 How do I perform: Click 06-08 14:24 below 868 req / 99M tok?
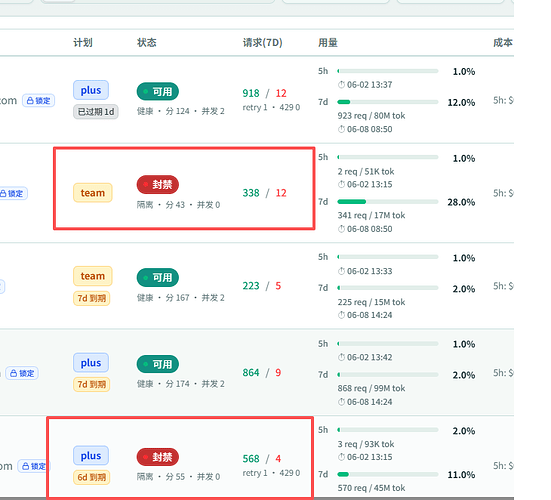[x=370, y=402]
